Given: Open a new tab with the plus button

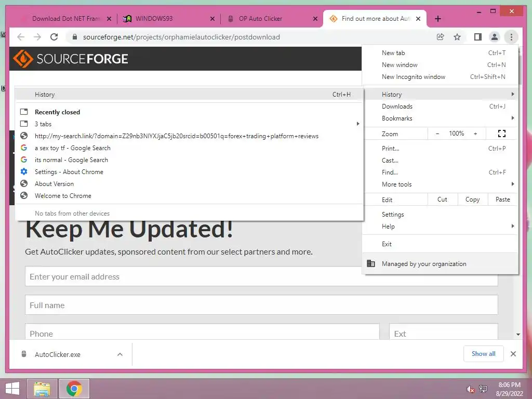Looking at the screenshot, I should (x=438, y=19).
